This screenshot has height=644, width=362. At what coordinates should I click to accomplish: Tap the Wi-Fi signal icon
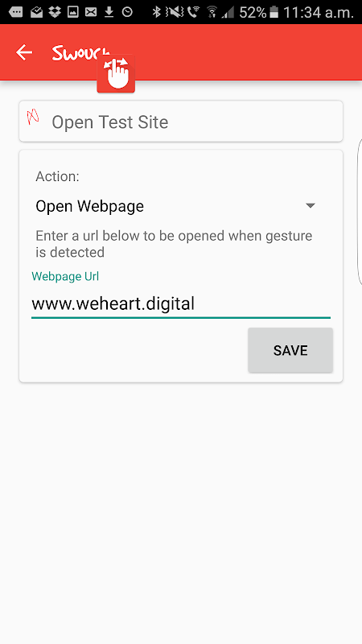tap(212, 12)
